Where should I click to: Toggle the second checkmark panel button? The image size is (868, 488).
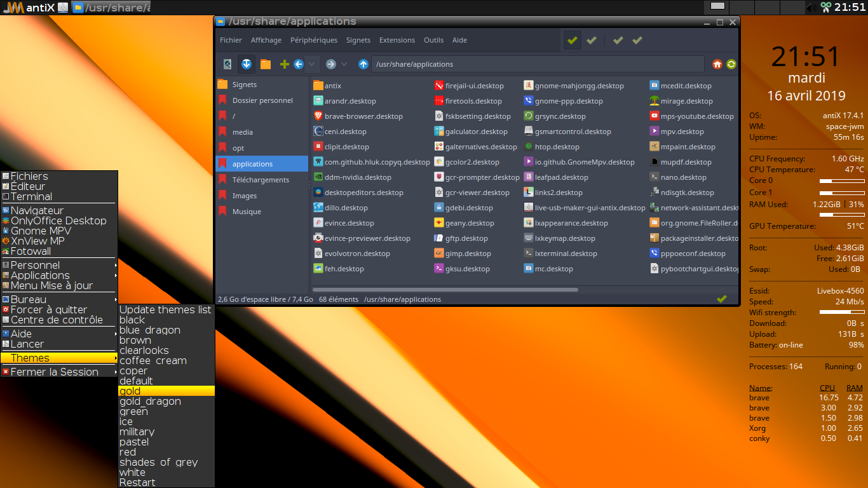point(592,40)
